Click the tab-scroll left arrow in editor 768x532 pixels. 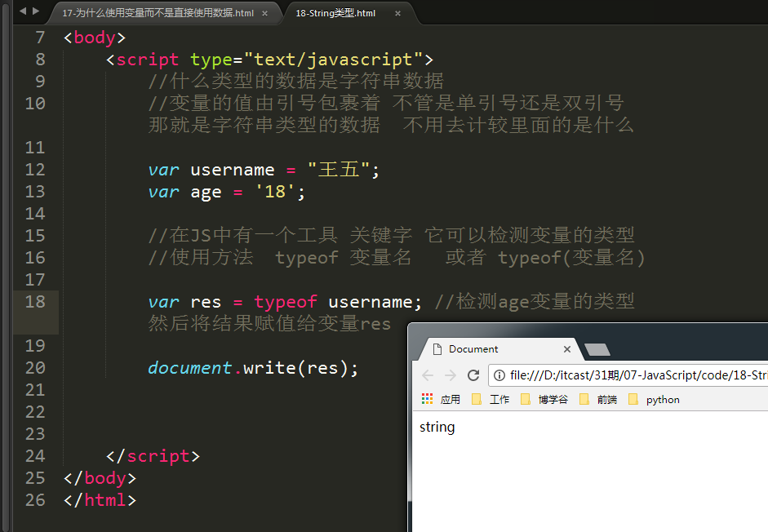click(23, 11)
